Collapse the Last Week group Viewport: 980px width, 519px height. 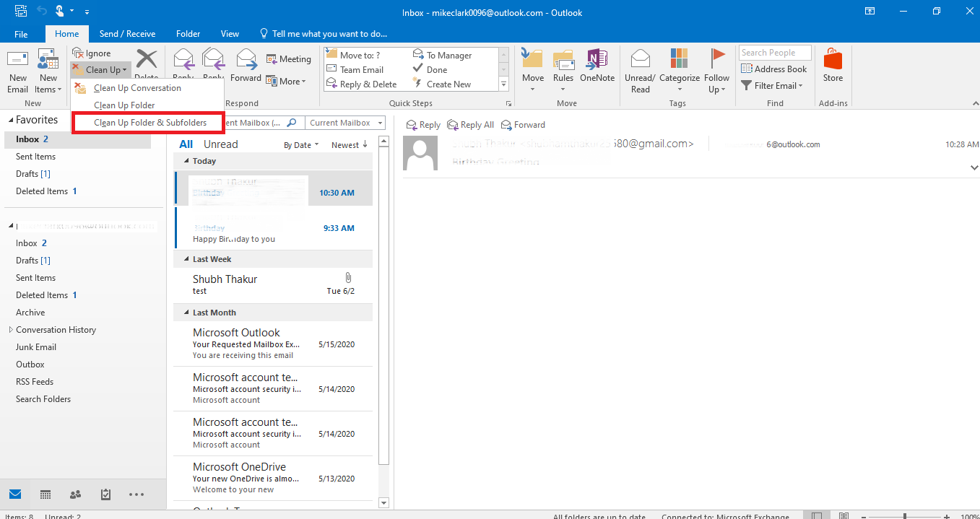[x=186, y=259]
